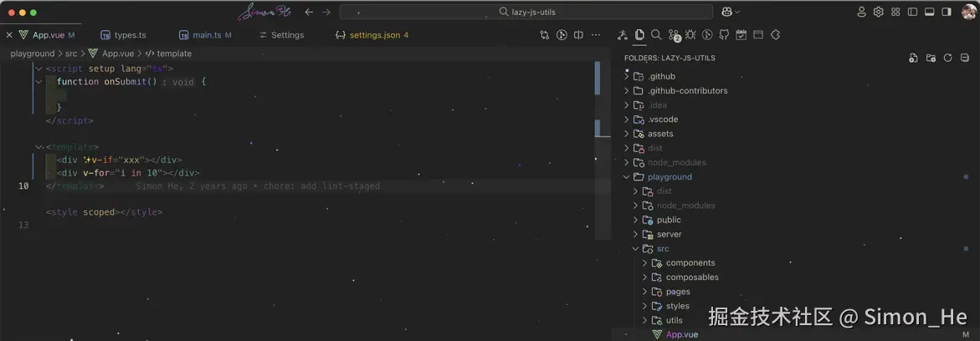Toggle the primary side bar layout button
Viewport: 980px width, 341px height.
point(912,12)
